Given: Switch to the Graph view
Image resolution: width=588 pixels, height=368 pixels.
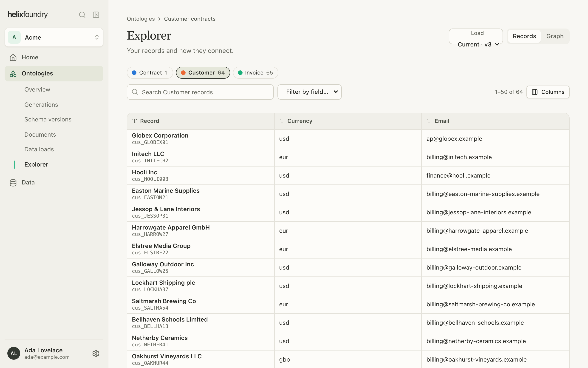Looking at the screenshot, I should (x=555, y=36).
